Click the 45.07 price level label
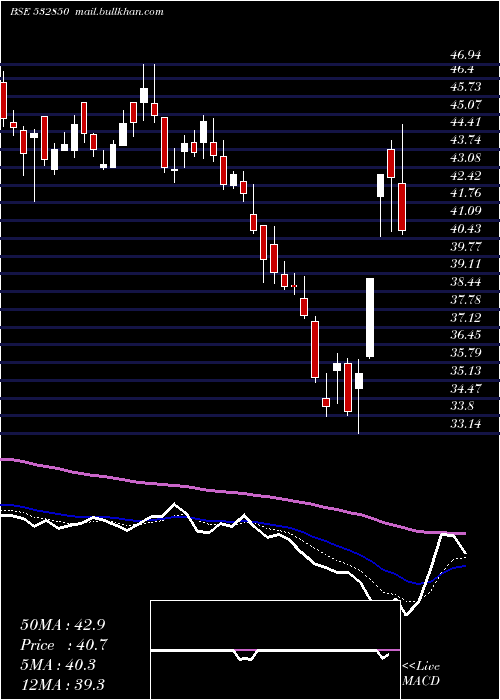Image resolution: width=500 pixels, height=700 pixels. coord(466,105)
